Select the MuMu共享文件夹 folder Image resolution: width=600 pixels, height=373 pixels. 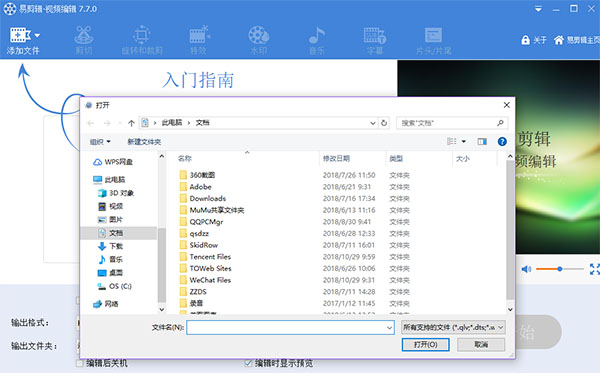coord(212,210)
